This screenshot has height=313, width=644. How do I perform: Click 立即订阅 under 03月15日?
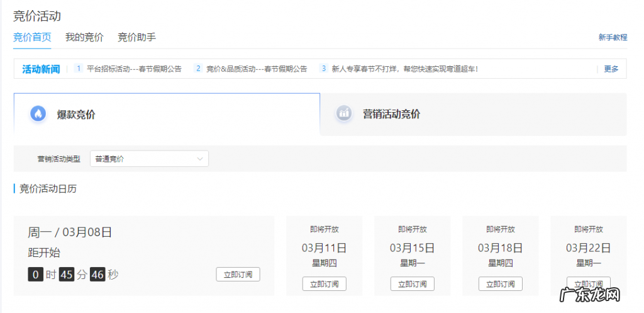pyautogui.click(x=413, y=284)
